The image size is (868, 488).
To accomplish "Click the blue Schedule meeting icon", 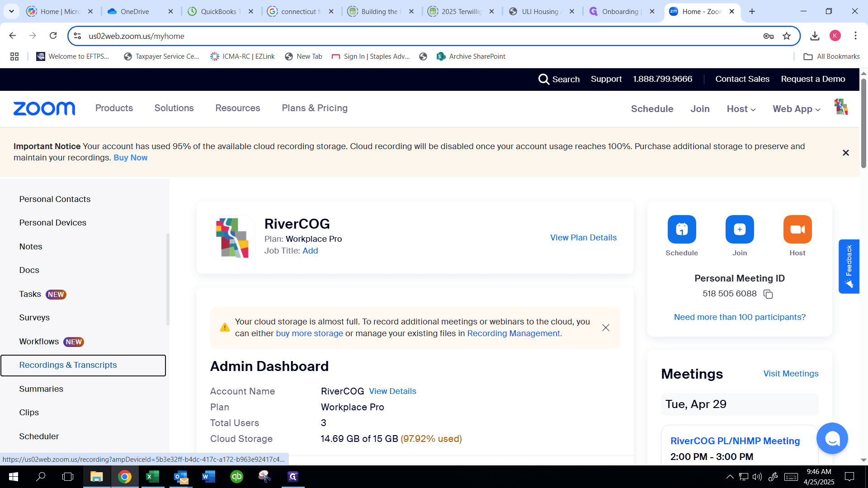I will 682,230.
